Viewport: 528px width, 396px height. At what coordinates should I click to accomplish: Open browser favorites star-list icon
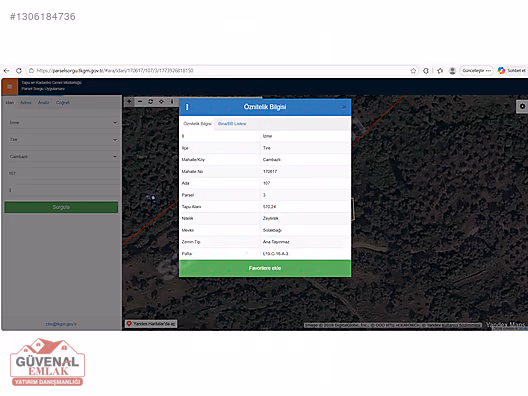point(440,71)
